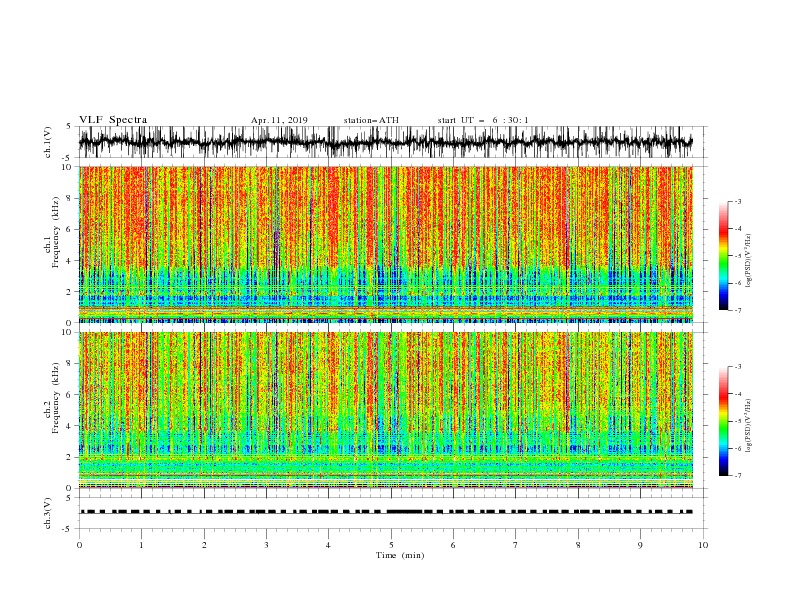
Task: Click the ch.1(V) waveform axis label
Action: coord(48,142)
